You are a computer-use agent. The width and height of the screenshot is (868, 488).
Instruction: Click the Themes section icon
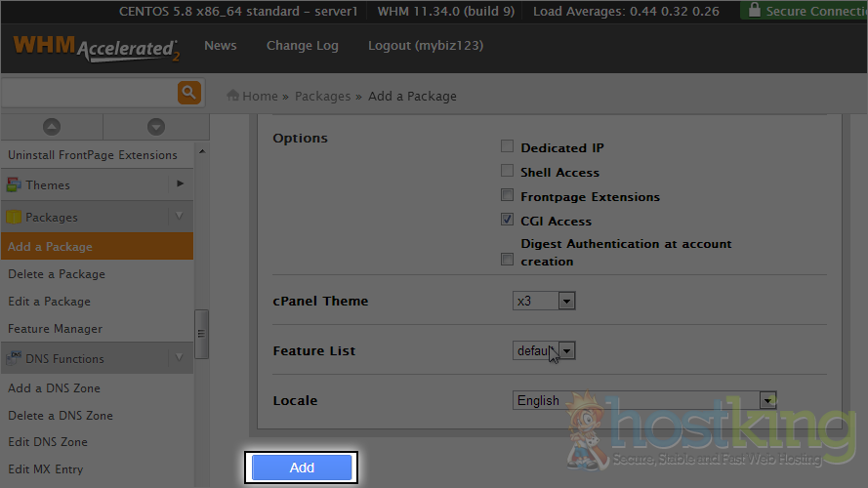(x=14, y=184)
